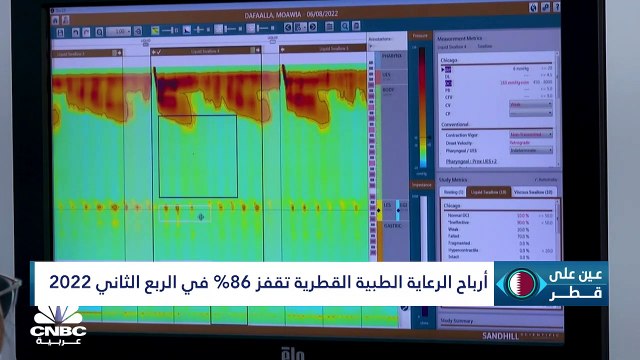Click the right arrow on the Liquid Swallow 4 header
640x360 pixels.
point(258,50)
